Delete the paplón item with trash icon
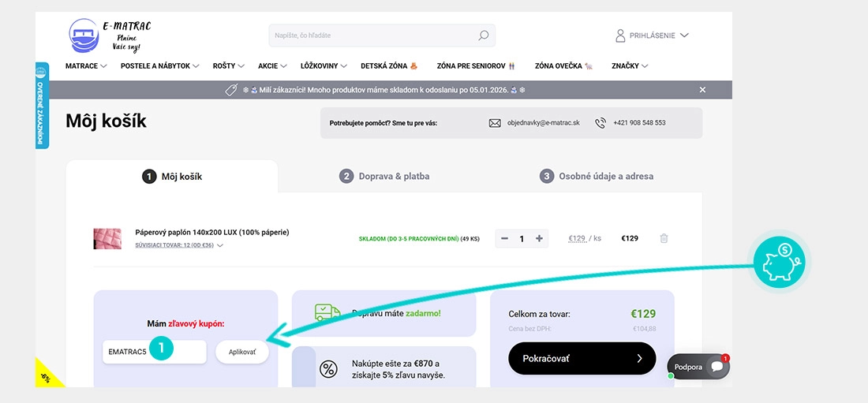 (664, 239)
